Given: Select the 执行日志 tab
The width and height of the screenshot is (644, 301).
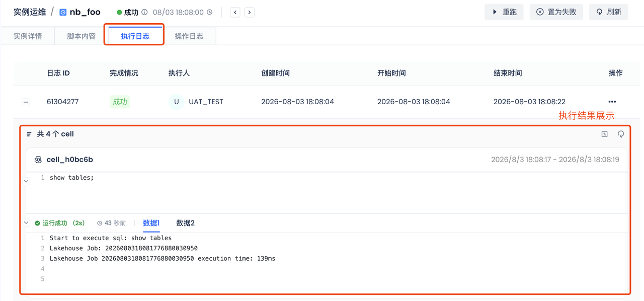Looking at the screenshot, I should click(x=135, y=36).
